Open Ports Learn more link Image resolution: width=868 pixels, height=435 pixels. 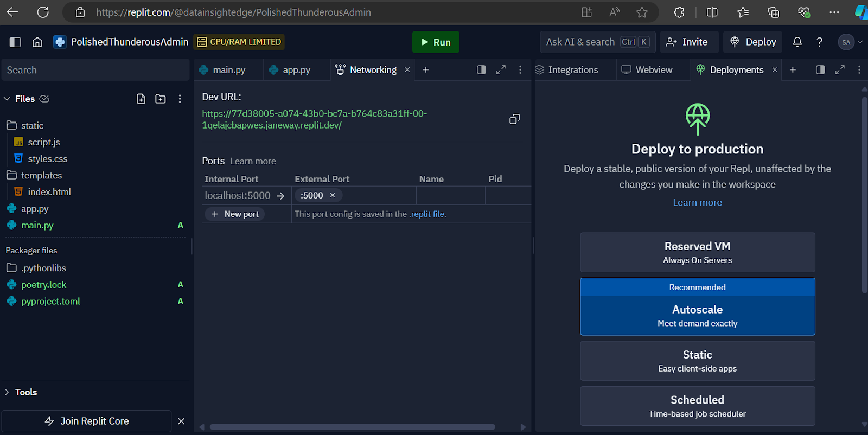tap(253, 161)
